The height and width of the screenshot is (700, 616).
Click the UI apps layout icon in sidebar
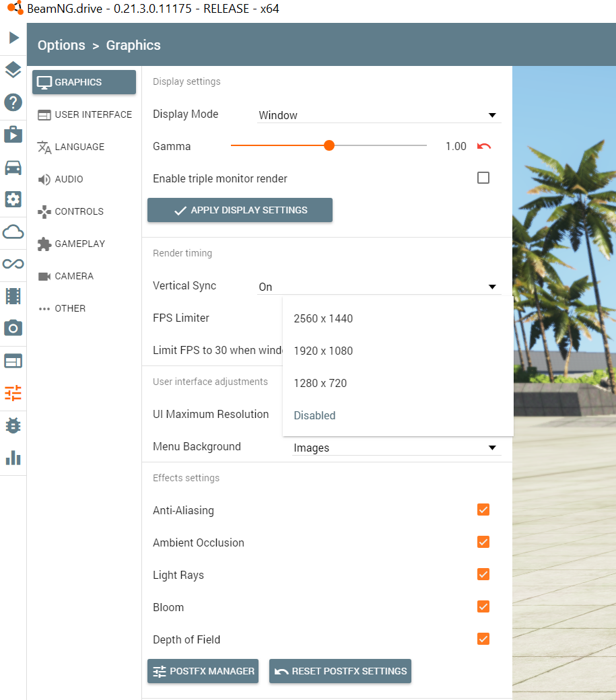pyautogui.click(x=13, y=361)
